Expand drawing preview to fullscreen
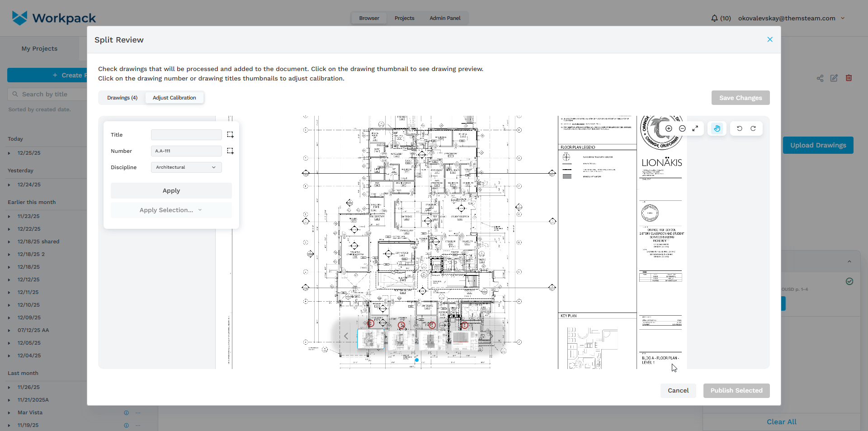Screen dimensions: 868x431 pyautogui.click(x=695, y=128)
